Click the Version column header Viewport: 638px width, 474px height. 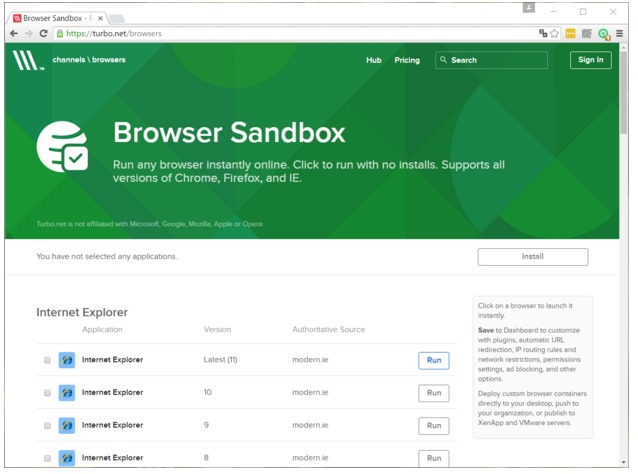(217, 329)
